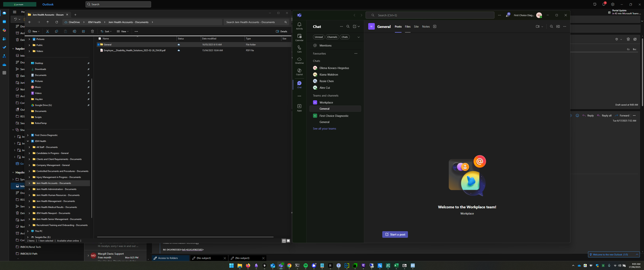This screenshot has width=644, height=270.
Task: Open new File Explorer tab with plus
Action: coord(75,14)
